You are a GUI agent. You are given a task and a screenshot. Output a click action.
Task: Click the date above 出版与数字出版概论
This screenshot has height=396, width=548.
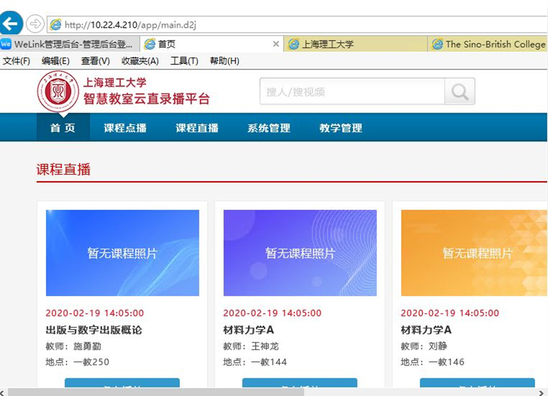pos(95,313)
